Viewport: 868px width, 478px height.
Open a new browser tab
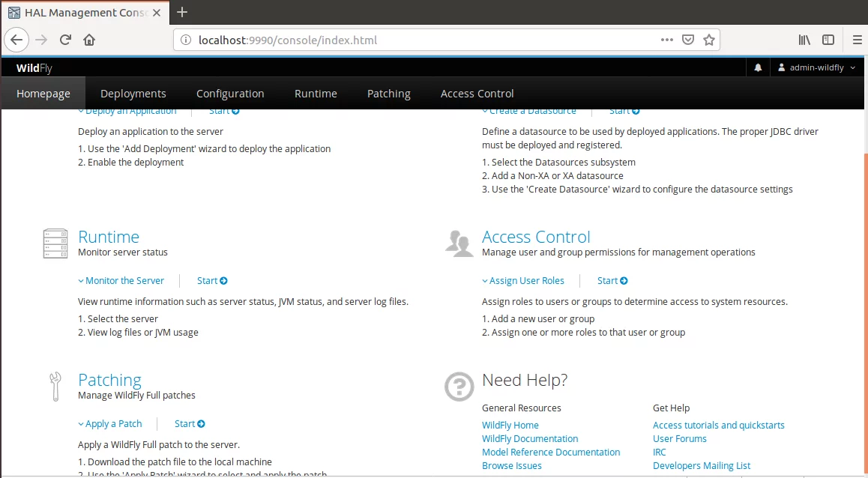[181, 12]
